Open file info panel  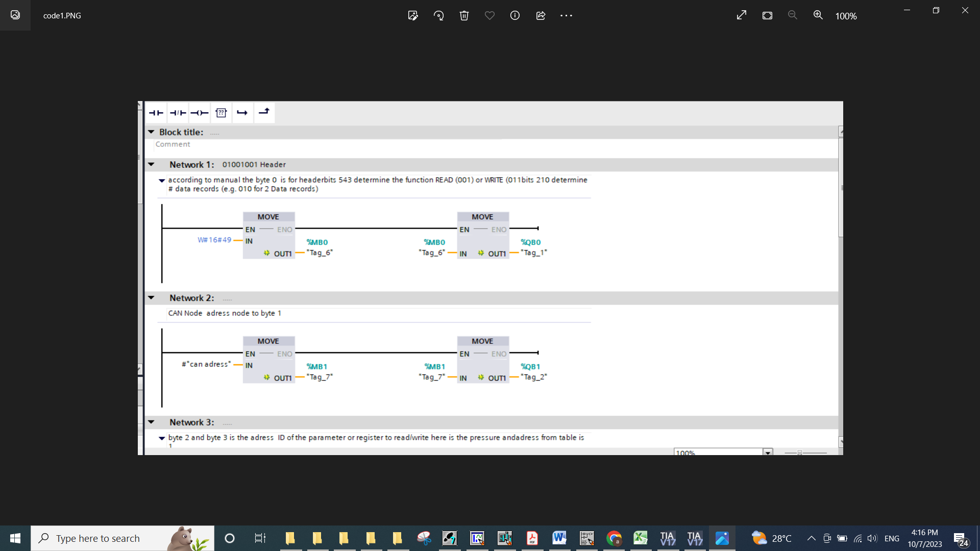515,16
